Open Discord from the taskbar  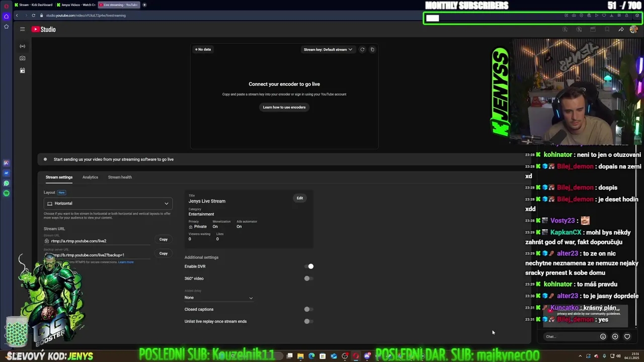367,356
